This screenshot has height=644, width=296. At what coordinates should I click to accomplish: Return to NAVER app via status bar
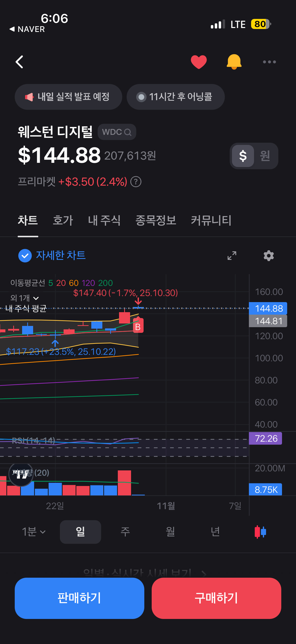[27, 29]
